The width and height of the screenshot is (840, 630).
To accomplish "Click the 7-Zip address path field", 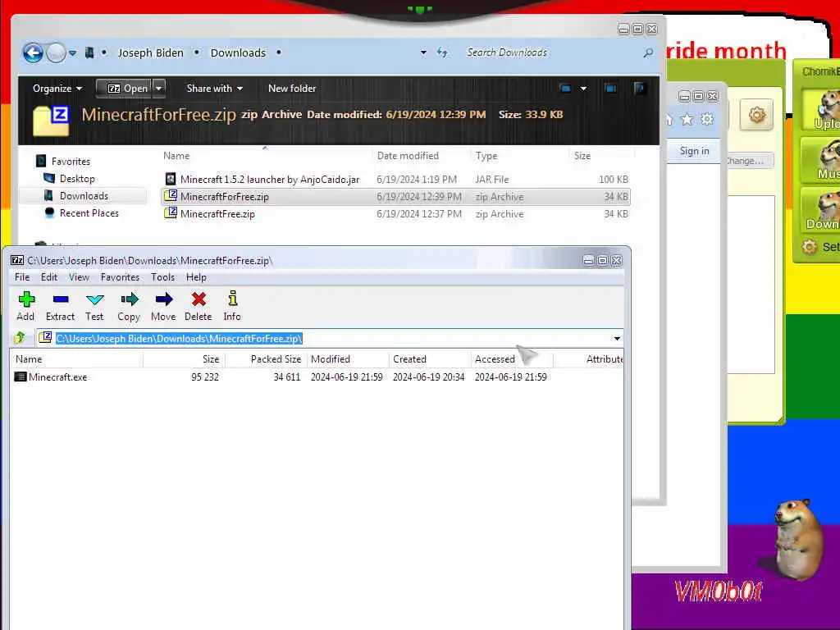I will tap(329, 339).
